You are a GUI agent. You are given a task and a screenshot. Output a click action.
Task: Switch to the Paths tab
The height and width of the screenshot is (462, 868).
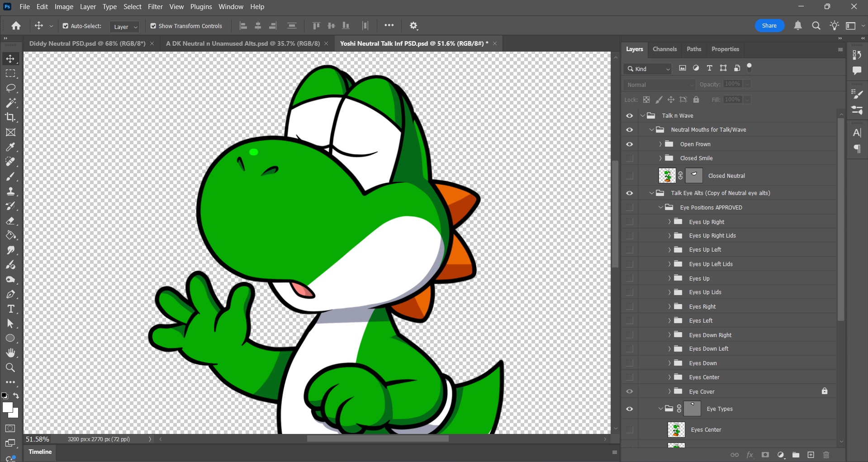[694, 49]
